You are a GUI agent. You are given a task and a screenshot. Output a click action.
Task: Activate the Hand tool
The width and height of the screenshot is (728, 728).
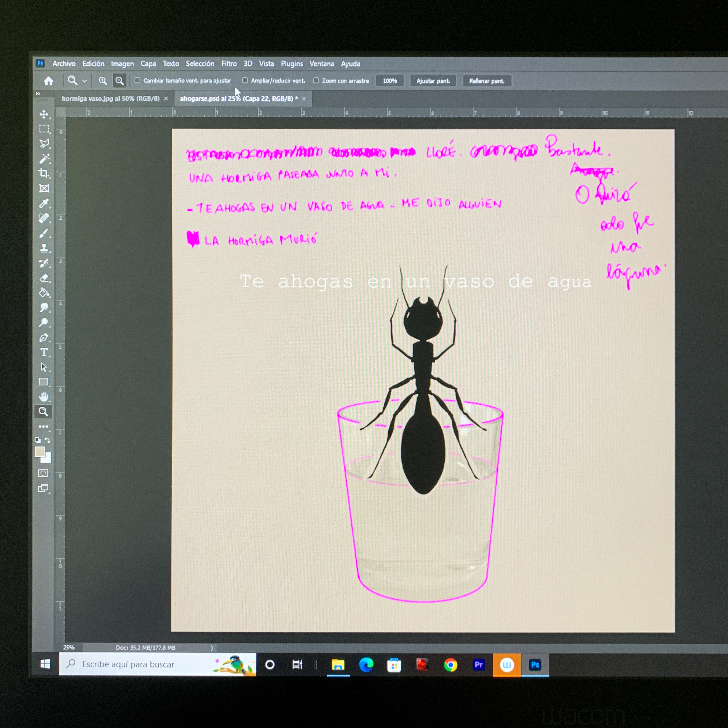click(44, 397)
